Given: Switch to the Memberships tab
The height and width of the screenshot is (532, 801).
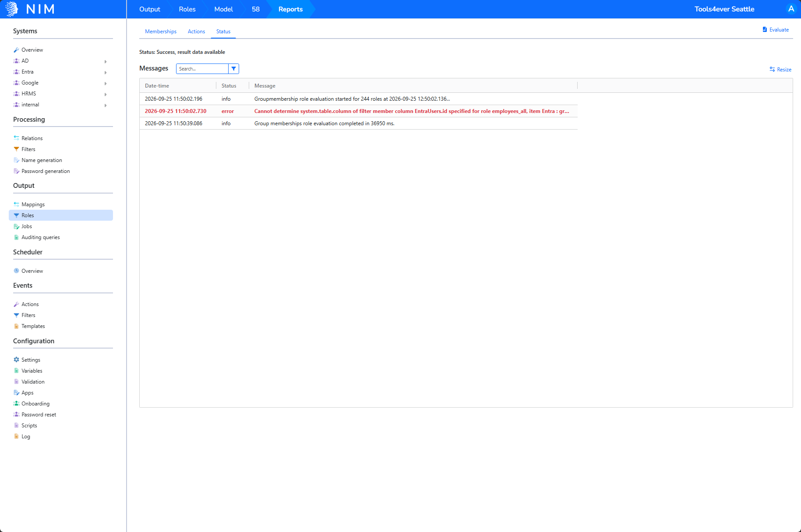Looking at the screenshot, I should (161, 32).
